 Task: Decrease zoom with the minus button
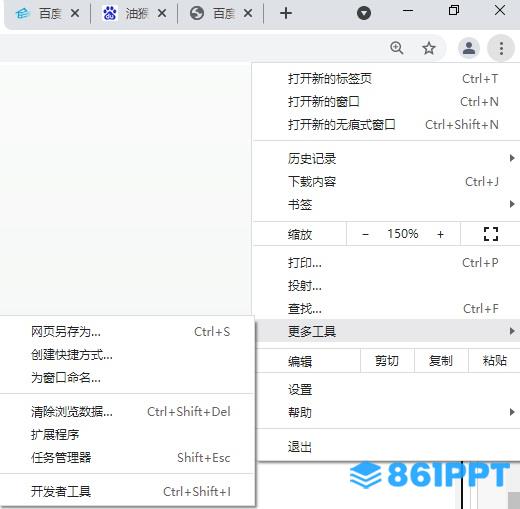tap(365, 234)
